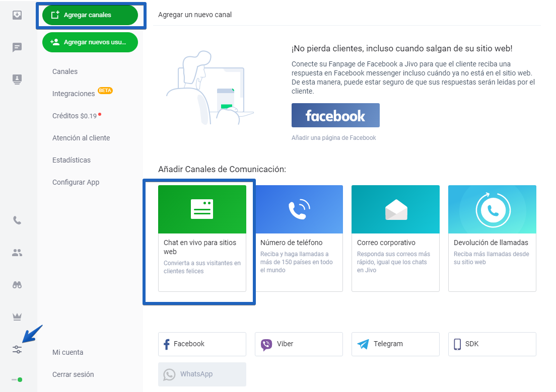The width and height of the screenshot is (556, 392).
Task: Add the Viber channel button
Action: click(299, 344)
